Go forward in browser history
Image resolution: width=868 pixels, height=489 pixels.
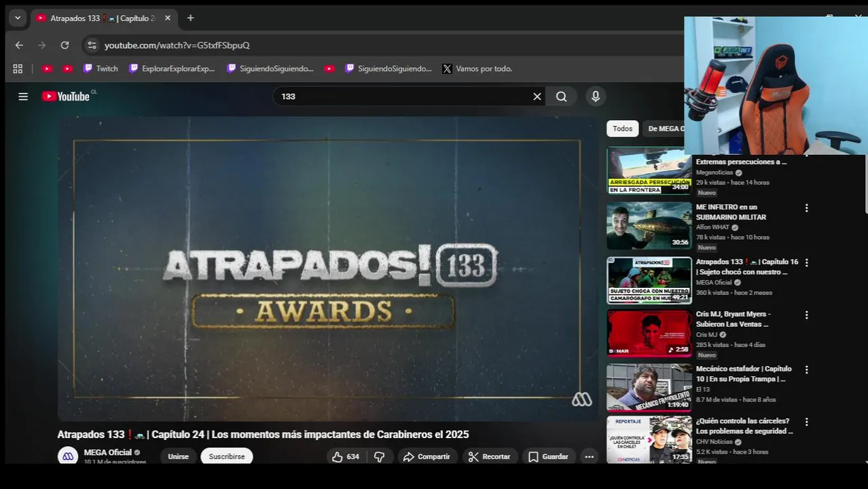point(42,46)
